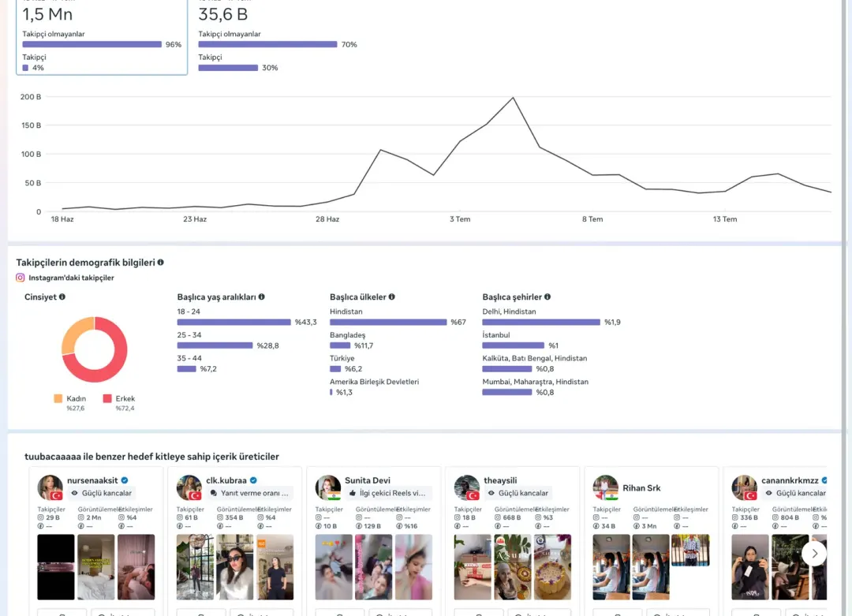852x616 pixels.
Task: Click the thumbs-up icon in Sunita Devi's tag
Action: click(x=353, y=493)
